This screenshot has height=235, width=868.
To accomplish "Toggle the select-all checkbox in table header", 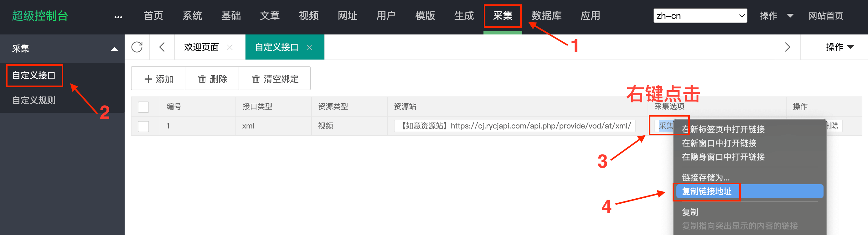I will [x=143, y=107].
